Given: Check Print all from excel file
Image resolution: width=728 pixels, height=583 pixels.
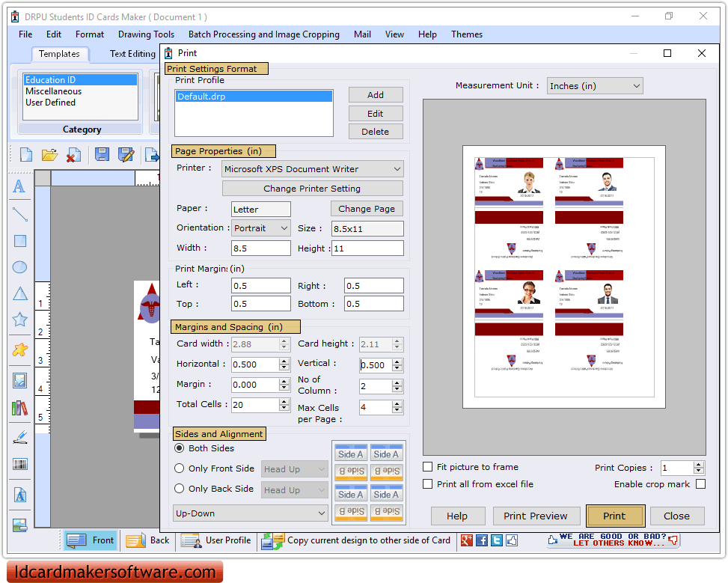Looking at the screenshot, I should [428, 483].
